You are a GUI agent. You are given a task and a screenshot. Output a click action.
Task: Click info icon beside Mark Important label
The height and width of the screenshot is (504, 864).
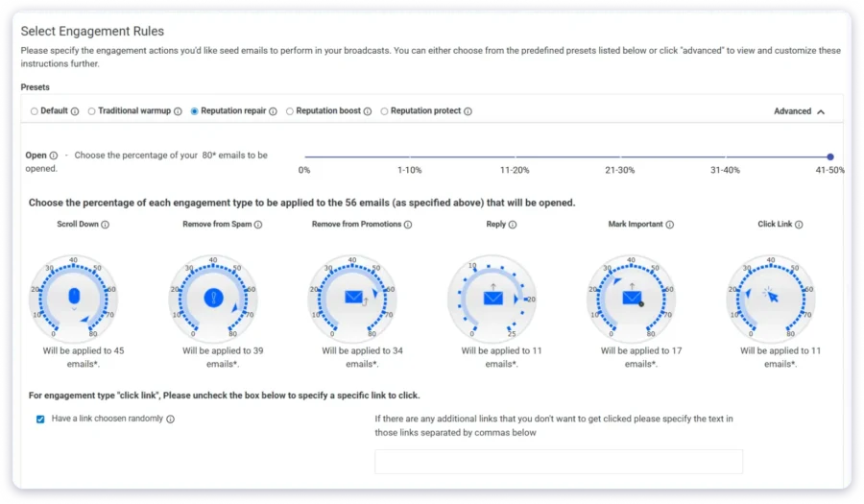(669, 225)
